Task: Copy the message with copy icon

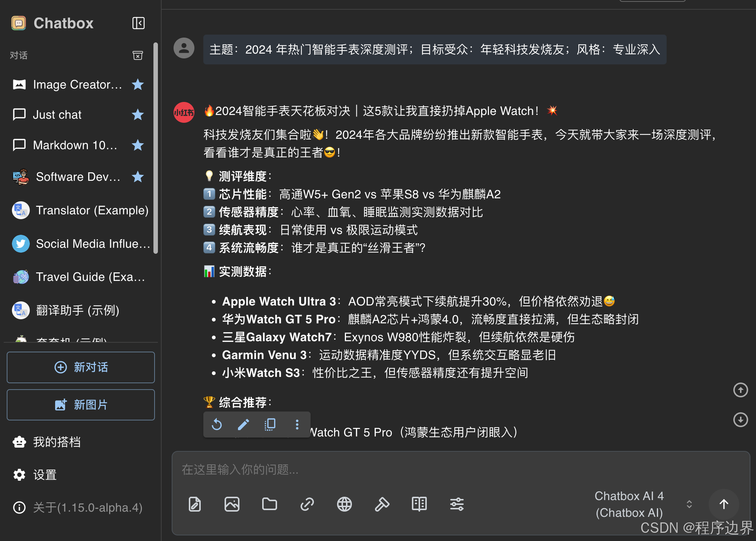Action: coord(270,425)
